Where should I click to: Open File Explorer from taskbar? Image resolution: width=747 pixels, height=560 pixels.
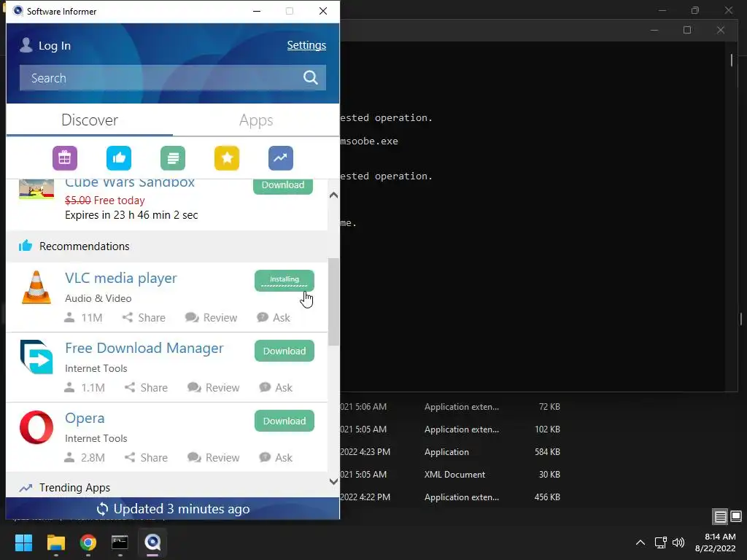coord(55,542)
